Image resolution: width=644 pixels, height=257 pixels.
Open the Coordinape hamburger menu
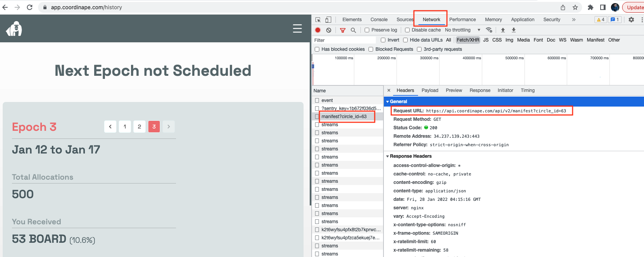(297, 28)
